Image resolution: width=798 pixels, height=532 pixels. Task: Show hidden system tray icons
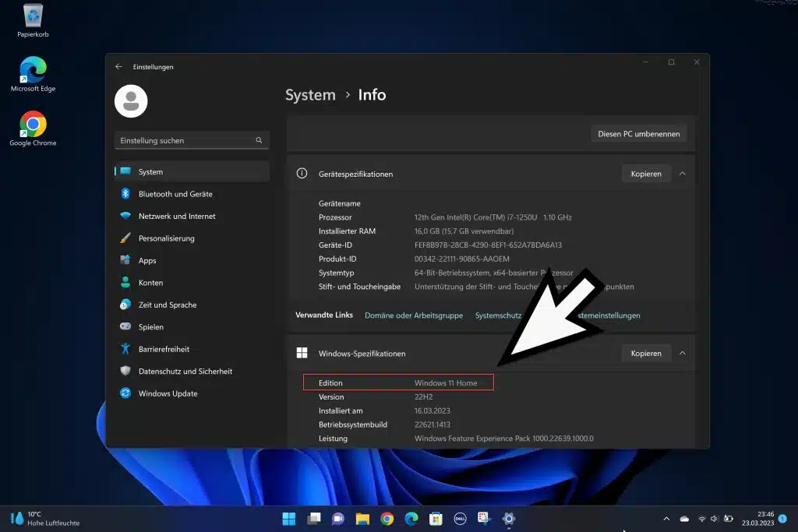point(666,519)
